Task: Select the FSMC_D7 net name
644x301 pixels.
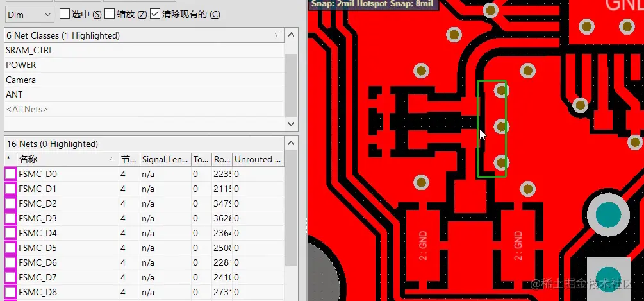Action: coord(38,277)
